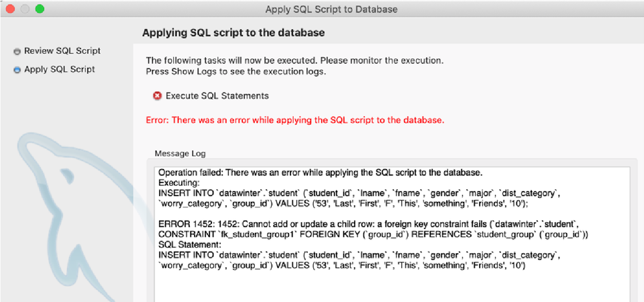The image size is (644, 302).
Task: Click the last VALUES line in the log
Action: tap(343, 266)
